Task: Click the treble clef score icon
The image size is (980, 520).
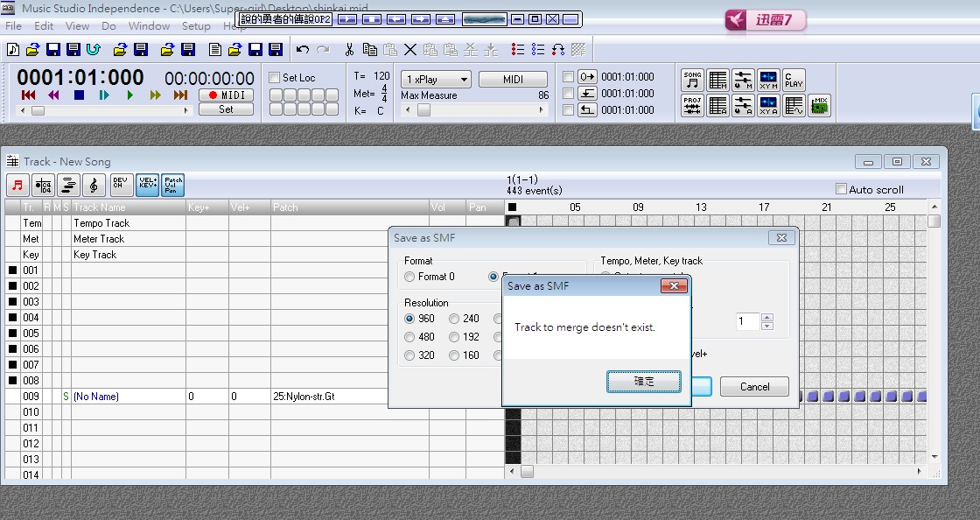Action: pyautogui.click(x=94, y=185)
